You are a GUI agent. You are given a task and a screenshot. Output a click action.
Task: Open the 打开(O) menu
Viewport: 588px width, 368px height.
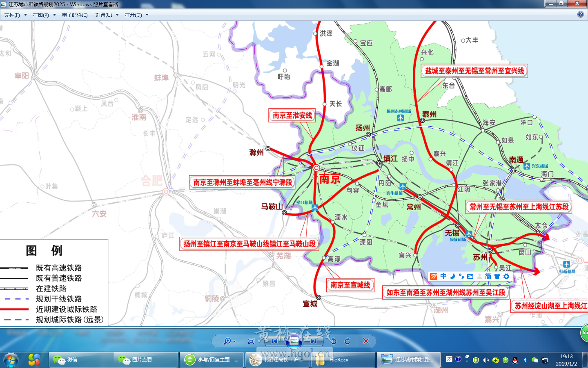tap(134, 15)
